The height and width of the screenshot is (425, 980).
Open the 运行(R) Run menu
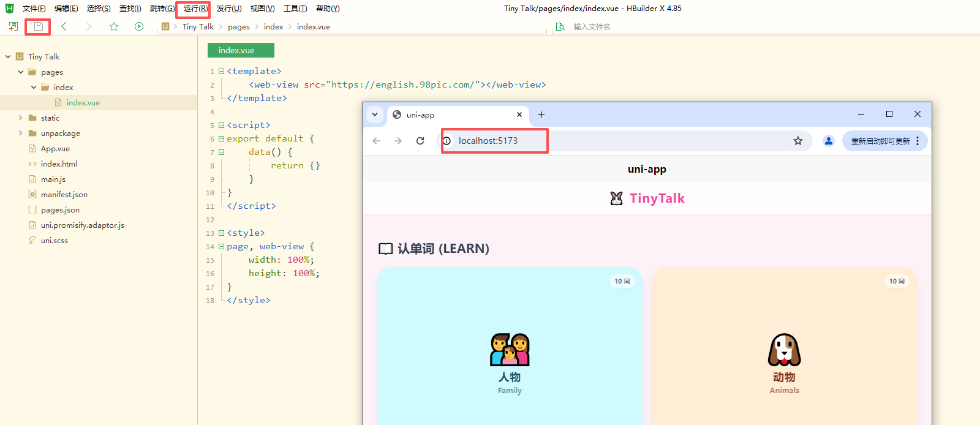[x=195, y=9]
